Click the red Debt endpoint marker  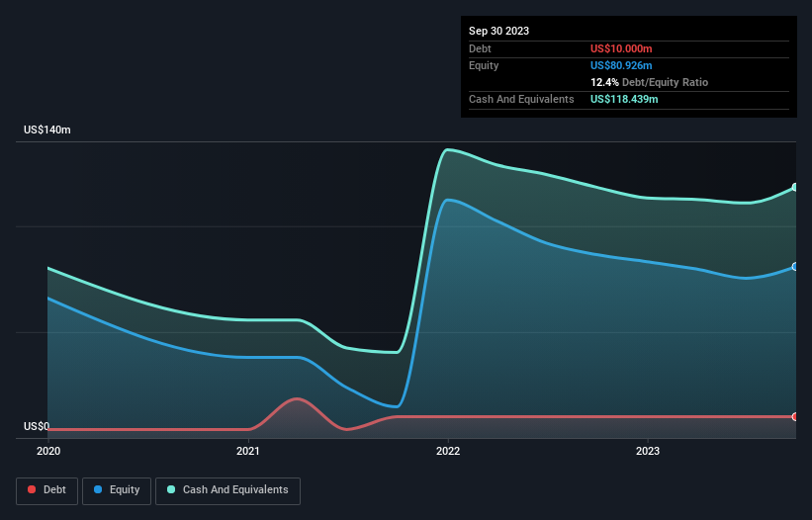click(x=795, y=416)
